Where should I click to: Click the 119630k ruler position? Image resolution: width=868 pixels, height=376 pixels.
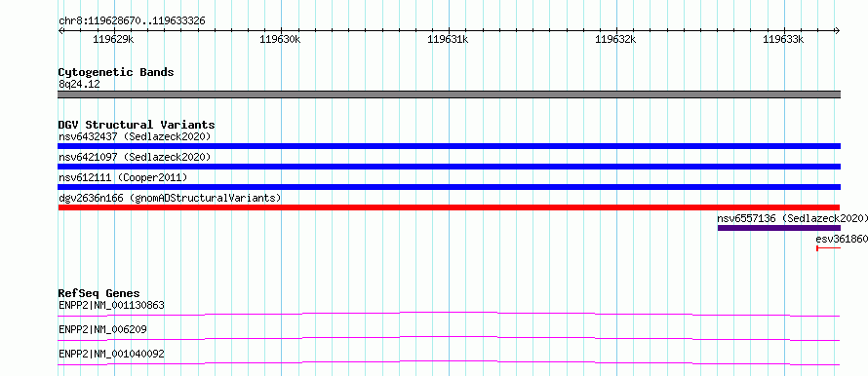[280, 39]
